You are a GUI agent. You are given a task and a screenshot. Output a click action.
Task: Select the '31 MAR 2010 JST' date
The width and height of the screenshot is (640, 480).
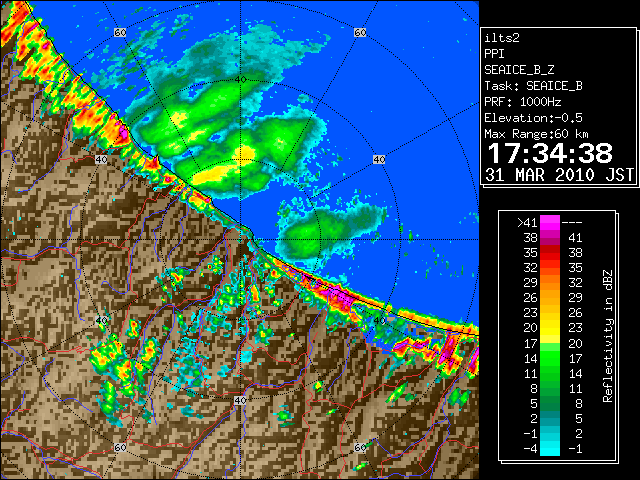(559, 175)
